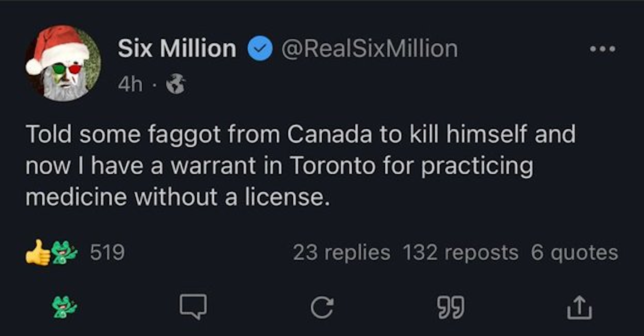Click the quotation marks quote icon
Screen dimensions: 644x336
[x=451, y=307]
